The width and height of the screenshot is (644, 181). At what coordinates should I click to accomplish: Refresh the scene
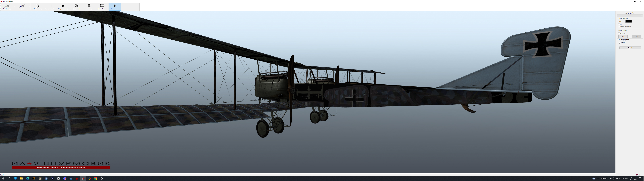pyautogui.click(x=37, y=6)
